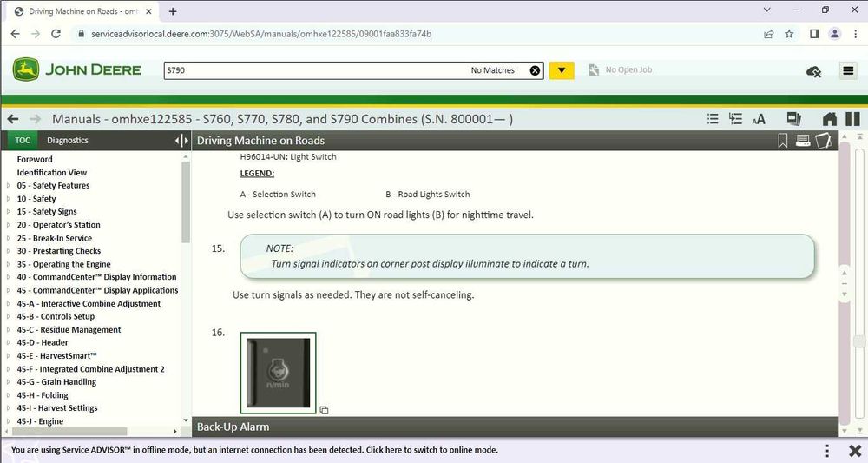The image size is (868, 463).
Task: Open the yellow search dropdown arrow
Action: click(x=562, y=70)
